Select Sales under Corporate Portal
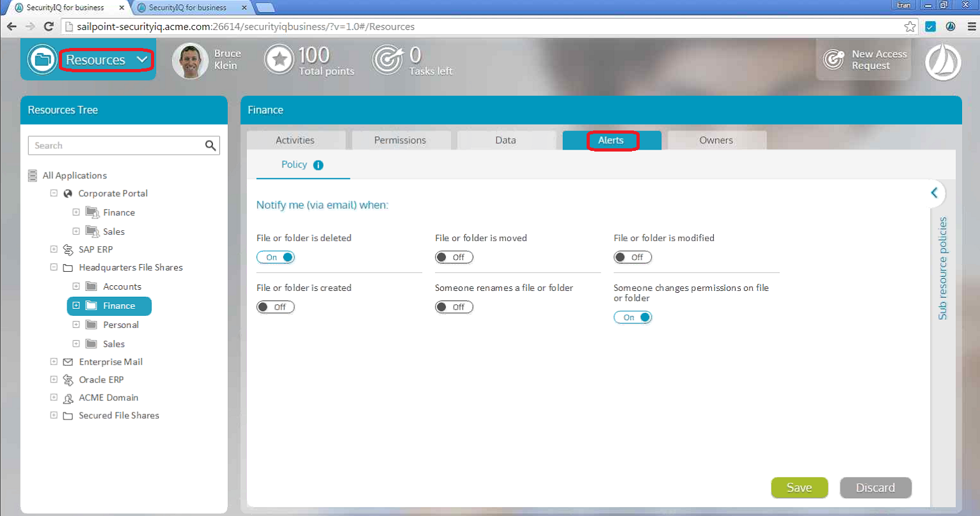 coord(114,231)
